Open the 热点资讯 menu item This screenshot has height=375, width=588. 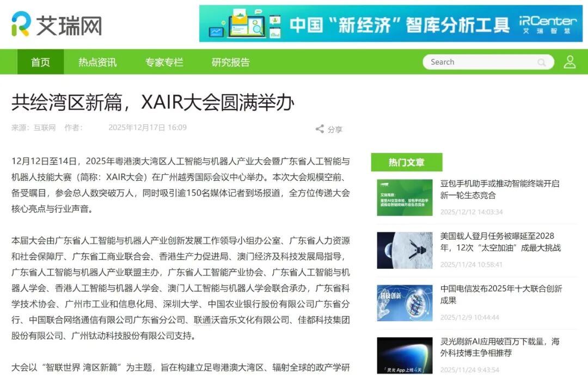pyautogui.click(x=97, y=62)
